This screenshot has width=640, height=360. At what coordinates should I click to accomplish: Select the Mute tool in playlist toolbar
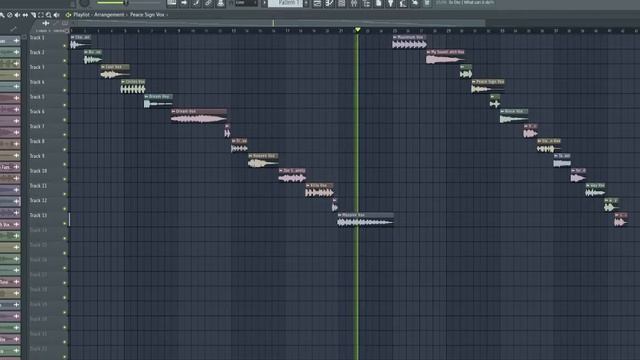[17, 15]
